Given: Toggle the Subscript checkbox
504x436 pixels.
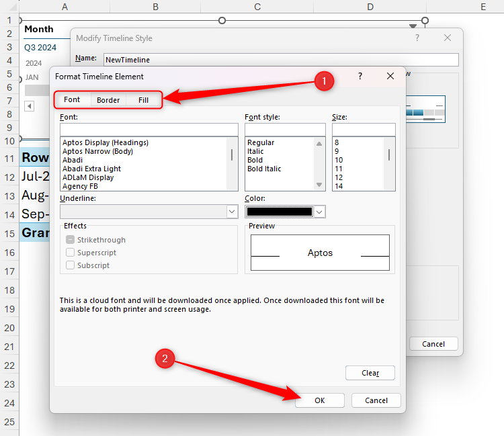Looking at the screenshot, I should pos(70,265).
